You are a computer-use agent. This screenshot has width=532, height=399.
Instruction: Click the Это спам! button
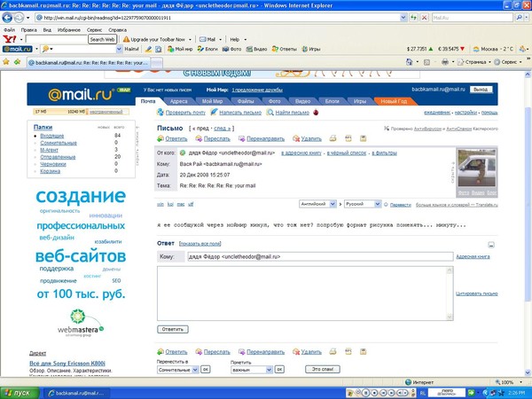[323, 369]
